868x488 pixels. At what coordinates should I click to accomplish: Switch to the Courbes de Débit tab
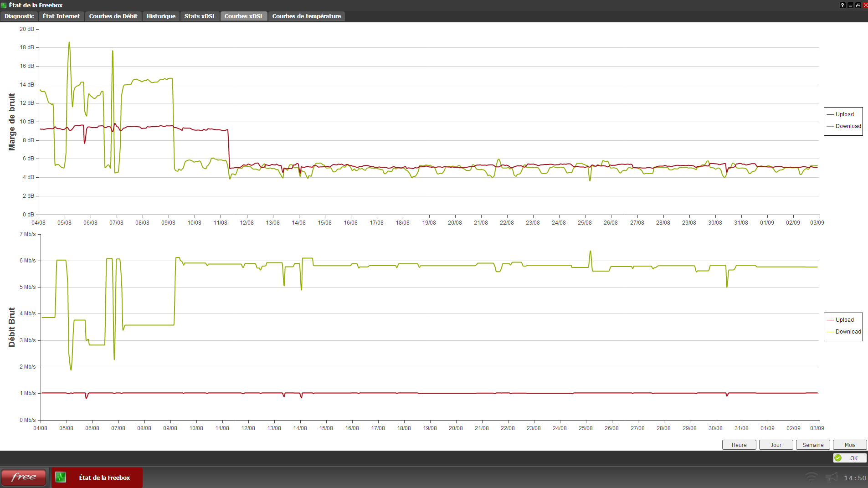(x=113, y=16)
